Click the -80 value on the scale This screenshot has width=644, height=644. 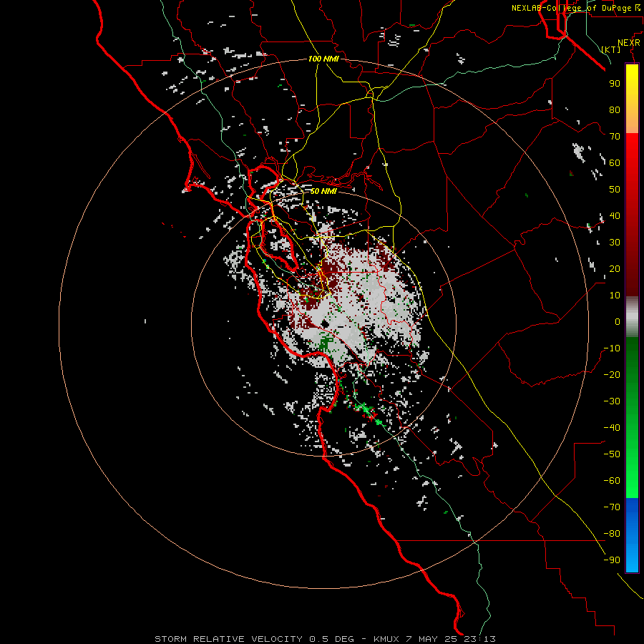612,534
